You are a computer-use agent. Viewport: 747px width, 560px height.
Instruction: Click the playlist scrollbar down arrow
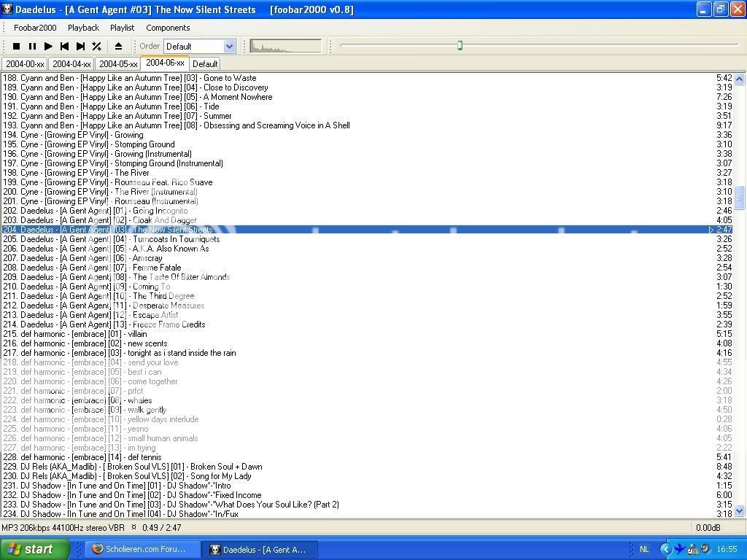click(x=740, y=511)
